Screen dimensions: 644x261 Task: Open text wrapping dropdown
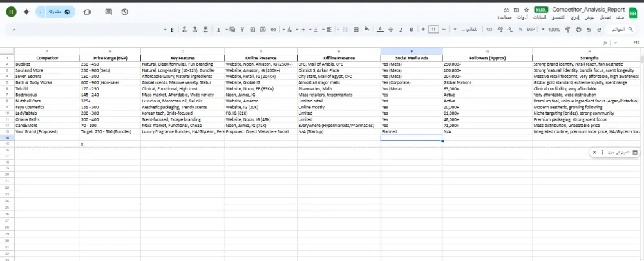[300, 30]
